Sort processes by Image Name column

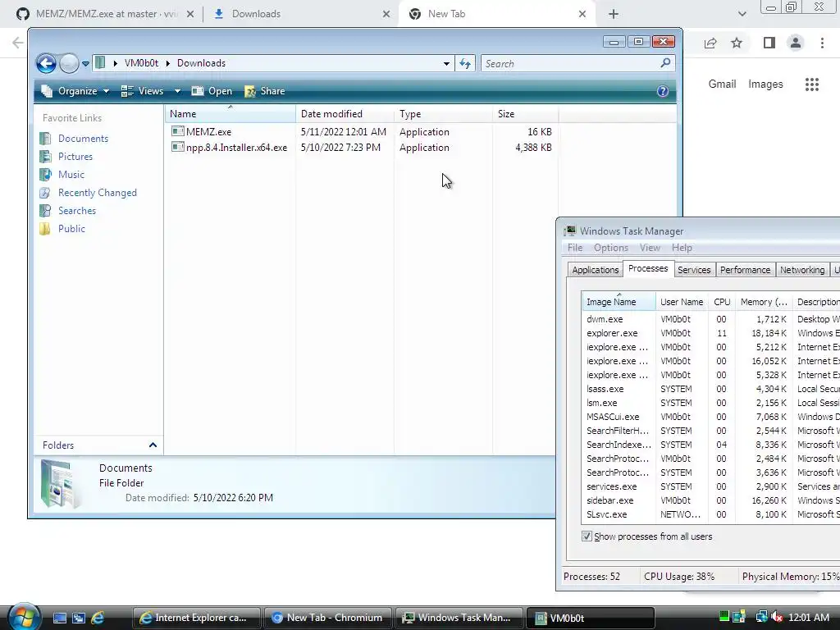point(619,302)
